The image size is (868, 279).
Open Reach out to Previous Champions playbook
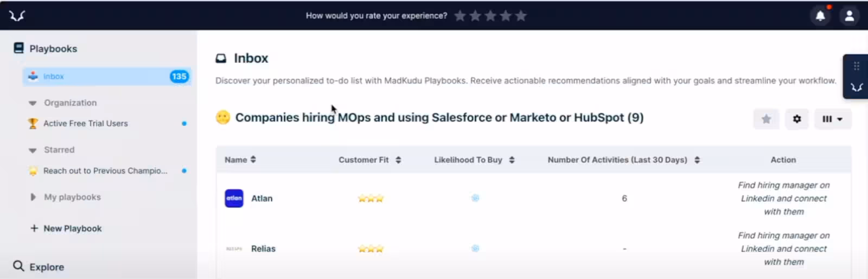click(105, 171)
